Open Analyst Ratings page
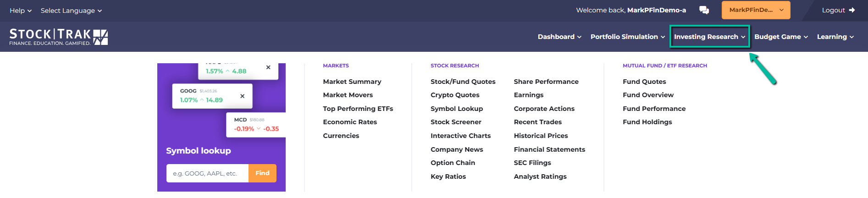Image resolution: width=868 pixels, height=198 pixels. click(540, 176)
